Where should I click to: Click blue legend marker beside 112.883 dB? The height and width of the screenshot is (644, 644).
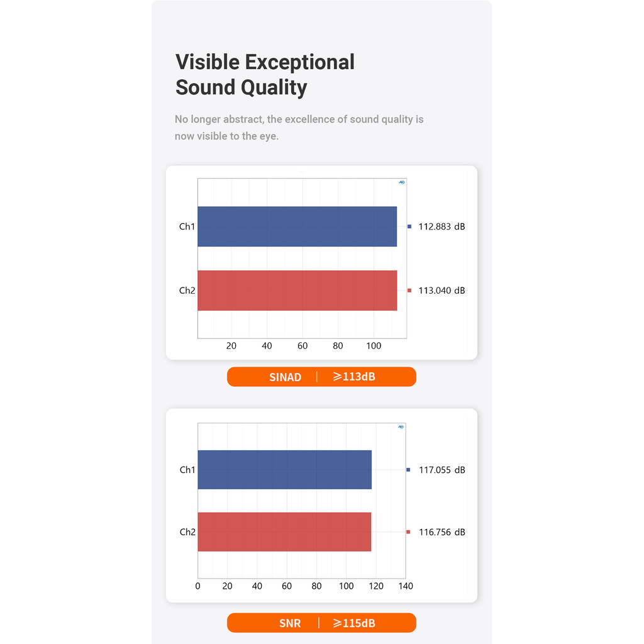(x=409, y=226)
